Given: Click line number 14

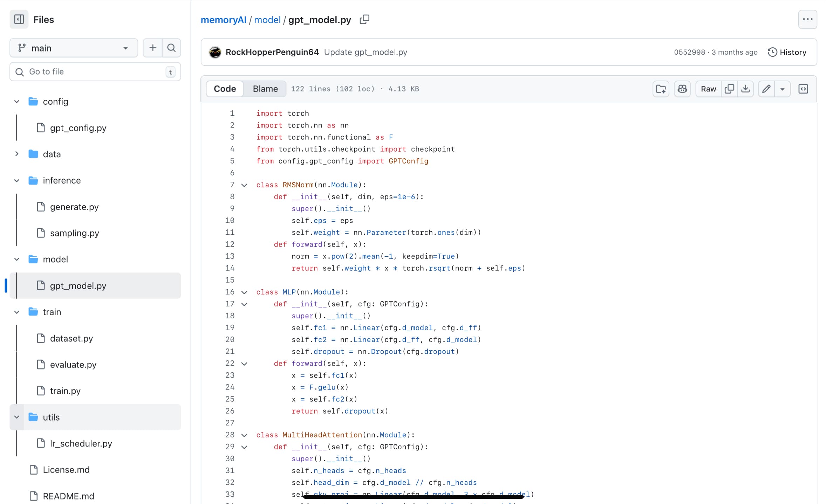Looking at the screenshot, I should pyautogui.click(x=230, y=268).
